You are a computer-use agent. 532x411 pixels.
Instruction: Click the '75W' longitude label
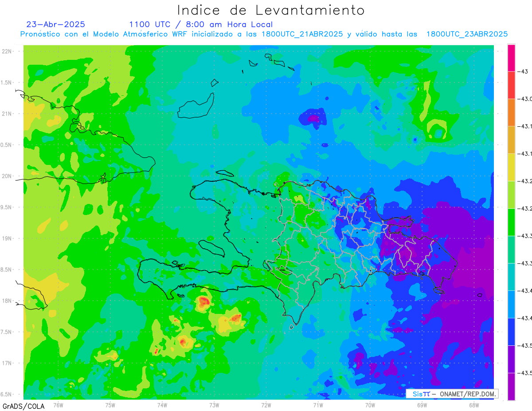pyautogui.click(x=110, y=405)
